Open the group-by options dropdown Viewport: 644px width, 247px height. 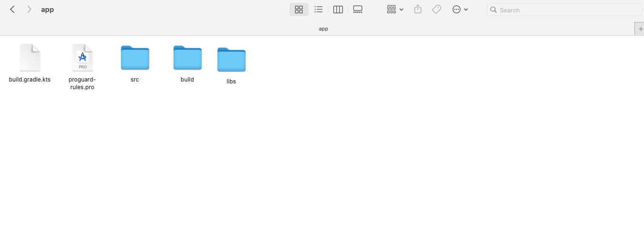395,10
